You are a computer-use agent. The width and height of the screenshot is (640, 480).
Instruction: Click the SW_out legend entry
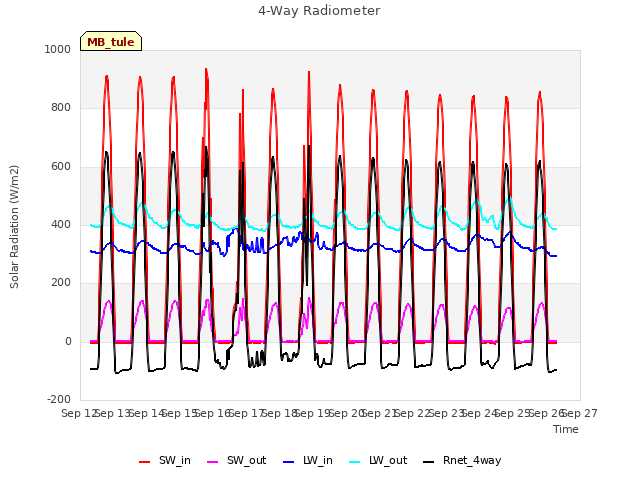(x=237, y=461)
